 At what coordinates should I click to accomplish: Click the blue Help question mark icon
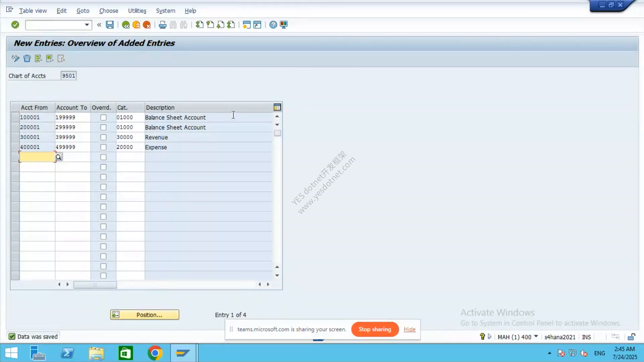[273, 25]
